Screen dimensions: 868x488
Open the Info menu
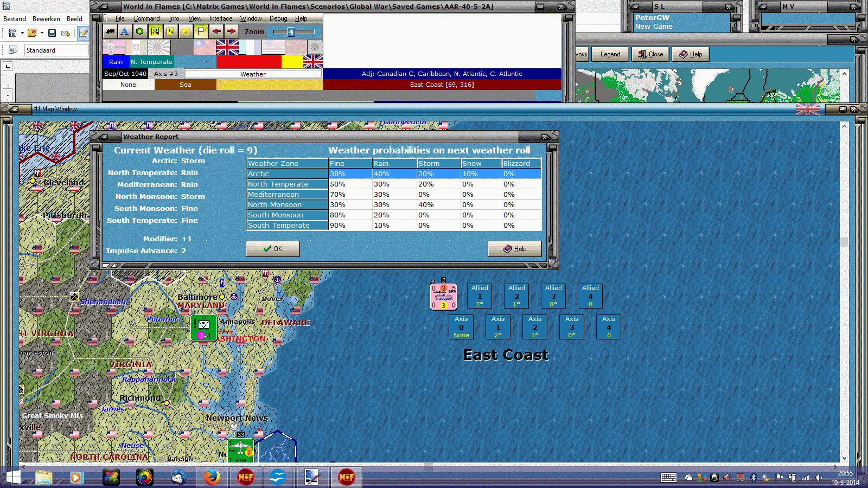[x=174, y=18]
